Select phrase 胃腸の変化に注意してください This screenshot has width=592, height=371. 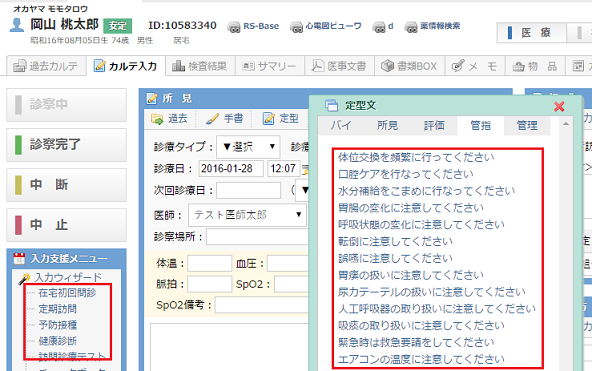click(411, 208)
